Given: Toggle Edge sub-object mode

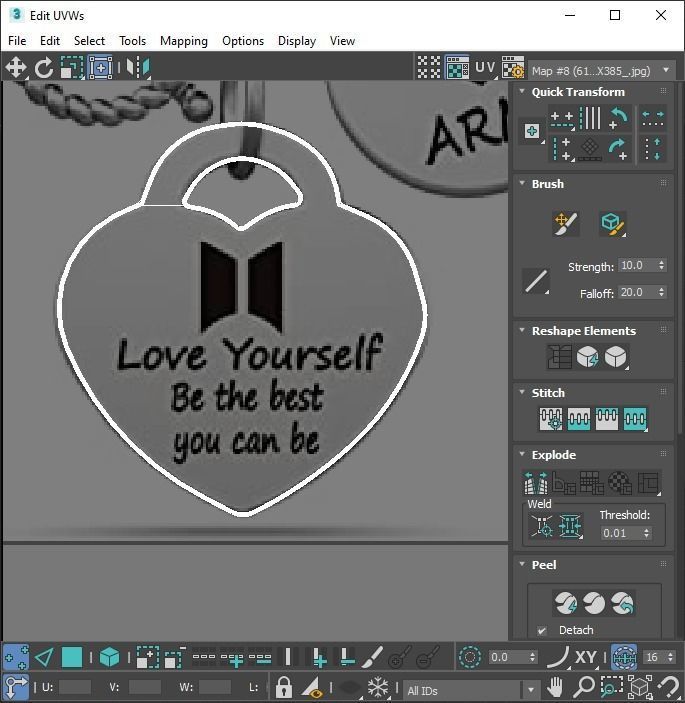Looking at the screenshot, I should [44, 658].
